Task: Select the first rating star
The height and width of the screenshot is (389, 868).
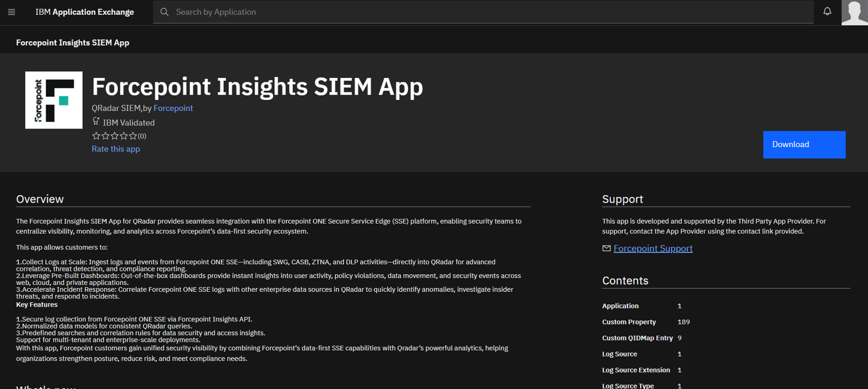Action: pos(96,136)
